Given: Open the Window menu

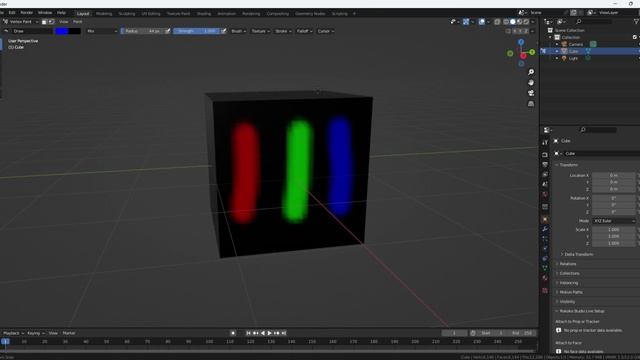Looking at the screenshot, I should [45, 13].
